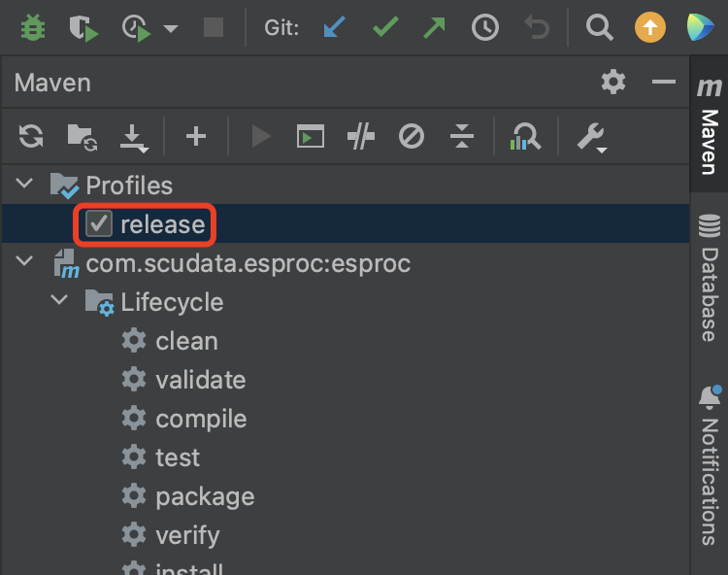This screenshot has height=575, width=728.
Task: Reload all Maven projects
Action: point(31,137)
